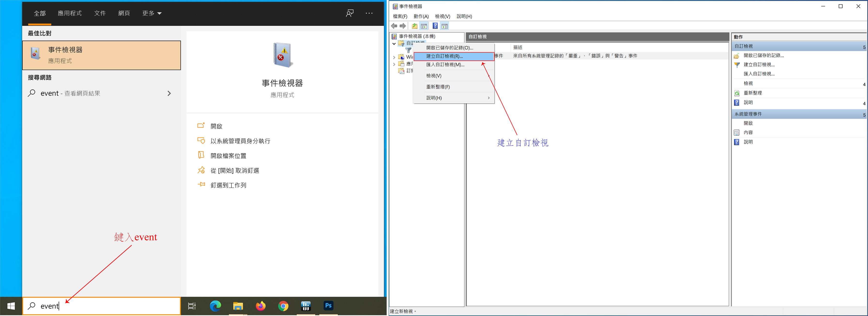Toggle the show/hide action pane toolbar icon
The width and height of the screenshot is (868, 316).
445,26
